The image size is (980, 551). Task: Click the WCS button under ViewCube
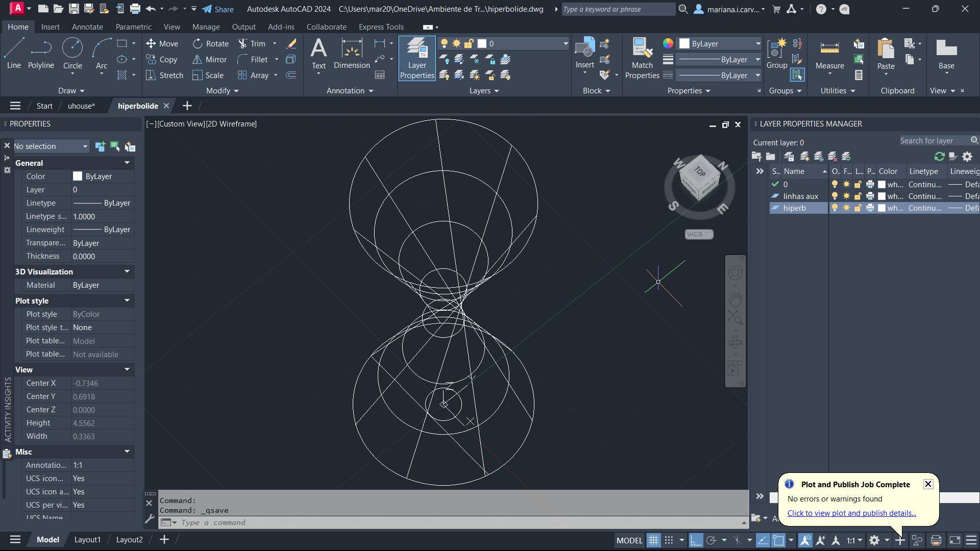pos(699,234)
